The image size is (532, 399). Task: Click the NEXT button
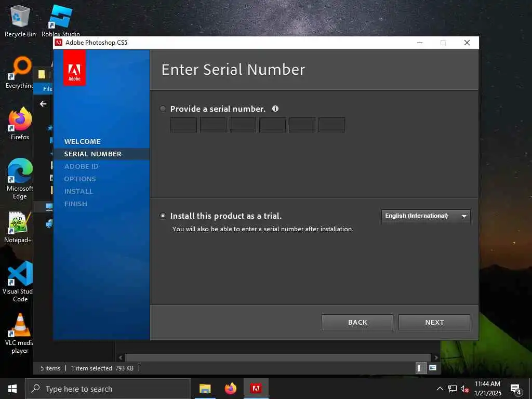tap(434, 322)
